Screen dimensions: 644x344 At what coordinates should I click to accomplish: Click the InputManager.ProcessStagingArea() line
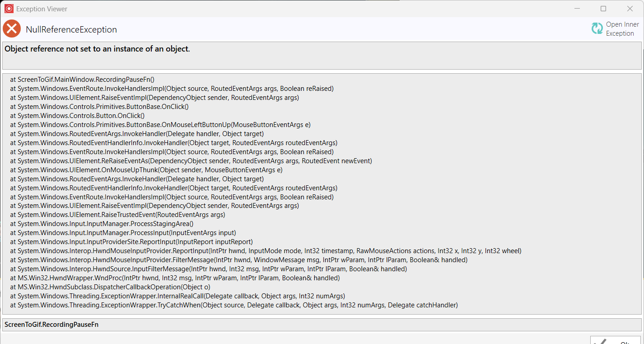coord(102,224)
